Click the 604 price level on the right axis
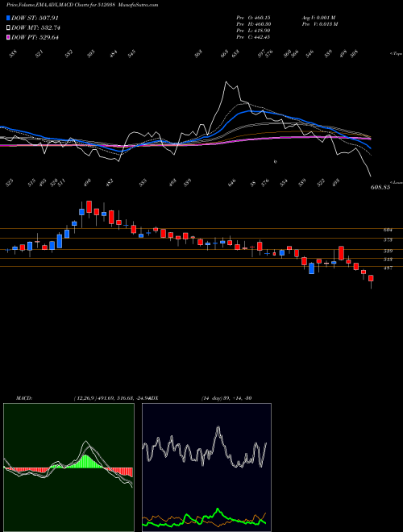This screenshot has height=532, width=403. coord(388,230)
